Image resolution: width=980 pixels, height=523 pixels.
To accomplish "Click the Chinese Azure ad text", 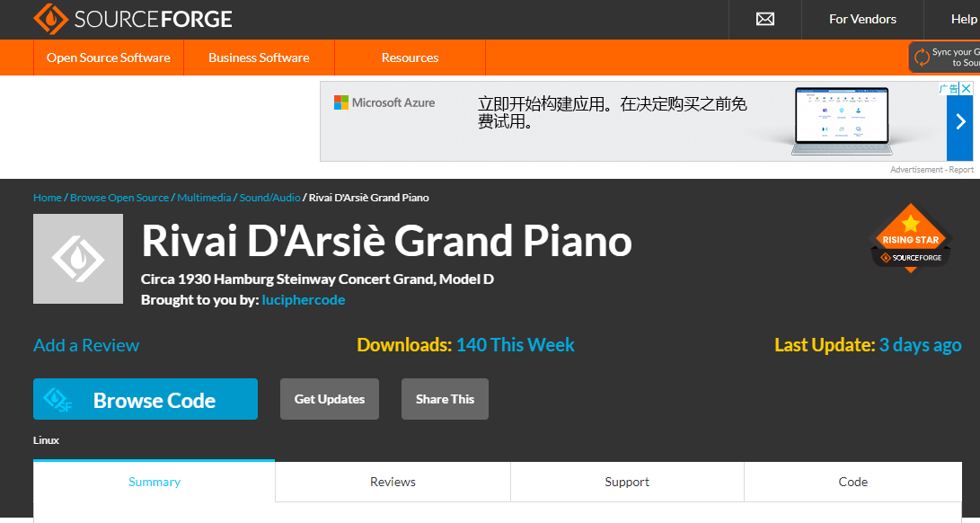I will [613, 112].
